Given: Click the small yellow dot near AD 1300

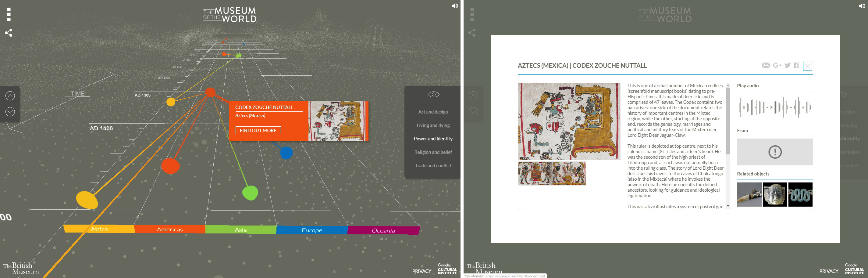Looking at the screenshot, I should 171,102.
